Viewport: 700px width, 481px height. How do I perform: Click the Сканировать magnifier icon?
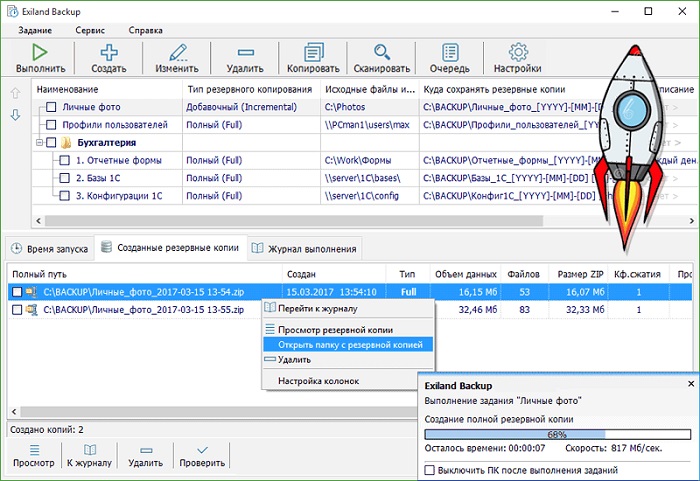(382, 52)
